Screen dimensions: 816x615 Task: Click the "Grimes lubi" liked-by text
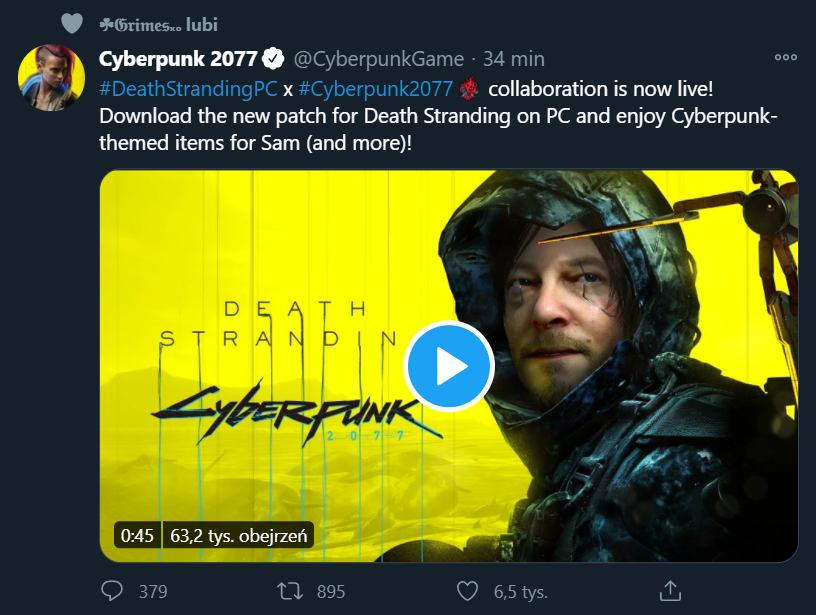coord(158,23)
